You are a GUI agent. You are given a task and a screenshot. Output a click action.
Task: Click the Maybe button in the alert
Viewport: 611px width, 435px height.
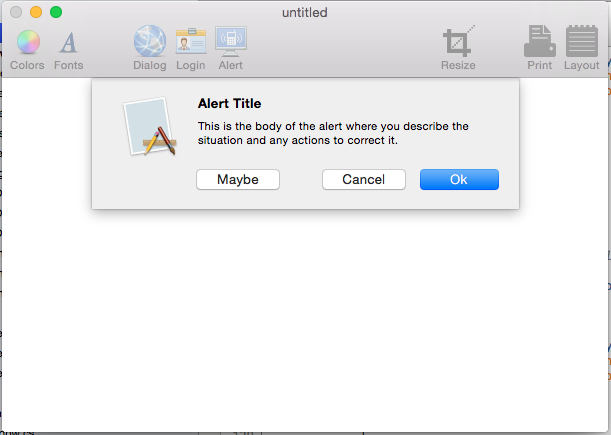(238, 180)
